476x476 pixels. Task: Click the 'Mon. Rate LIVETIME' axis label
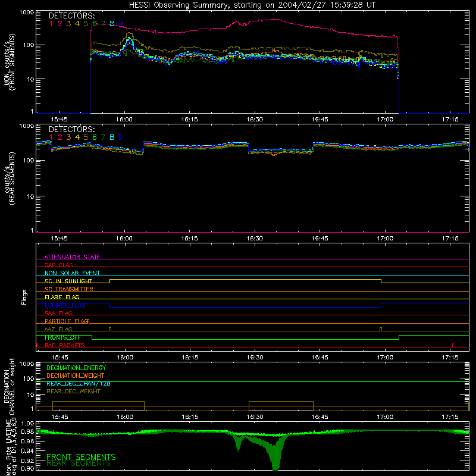(10, 446)
